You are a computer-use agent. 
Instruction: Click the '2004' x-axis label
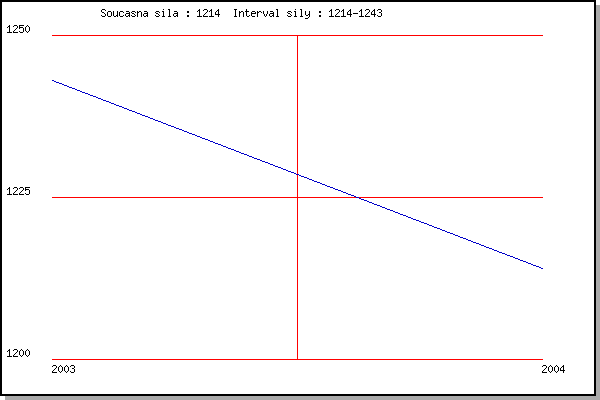pyautogui.click(x=553, y=369)
